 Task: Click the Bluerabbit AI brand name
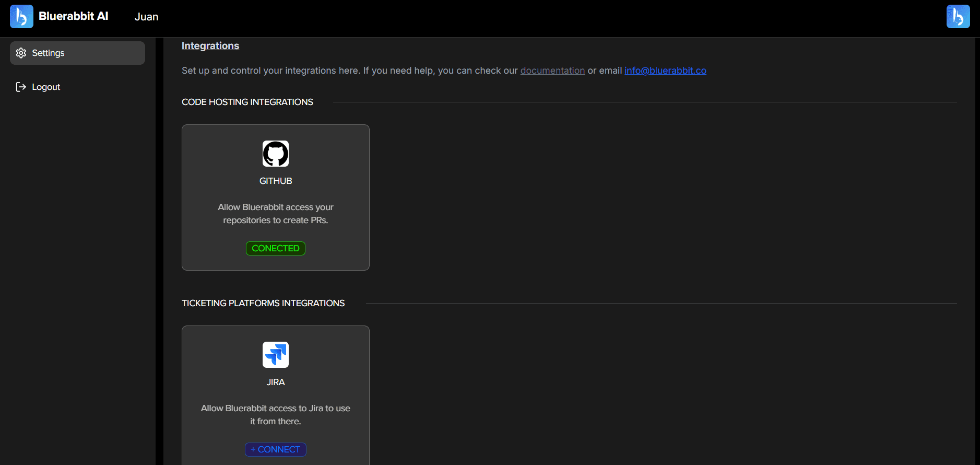(73, 16)
